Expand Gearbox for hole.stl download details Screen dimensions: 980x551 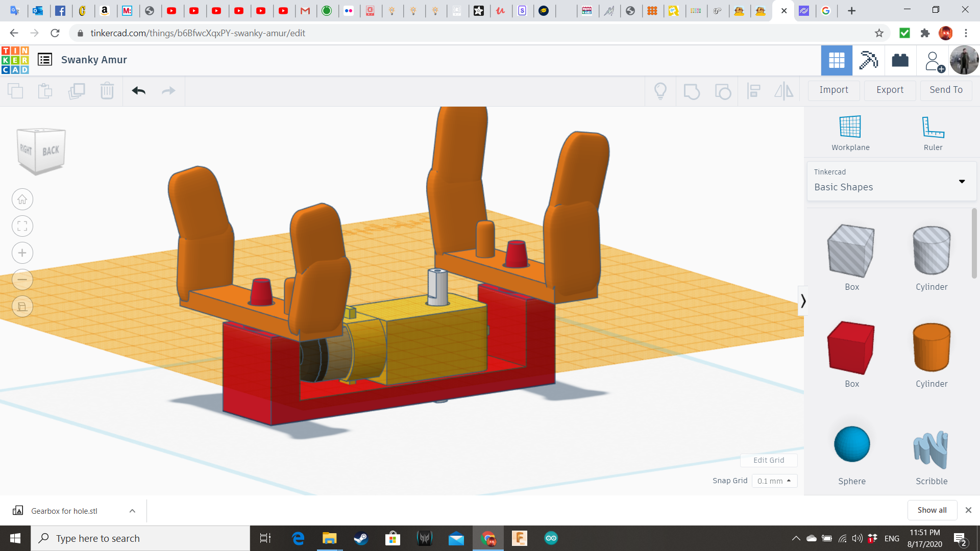click(x=132, y=510)
